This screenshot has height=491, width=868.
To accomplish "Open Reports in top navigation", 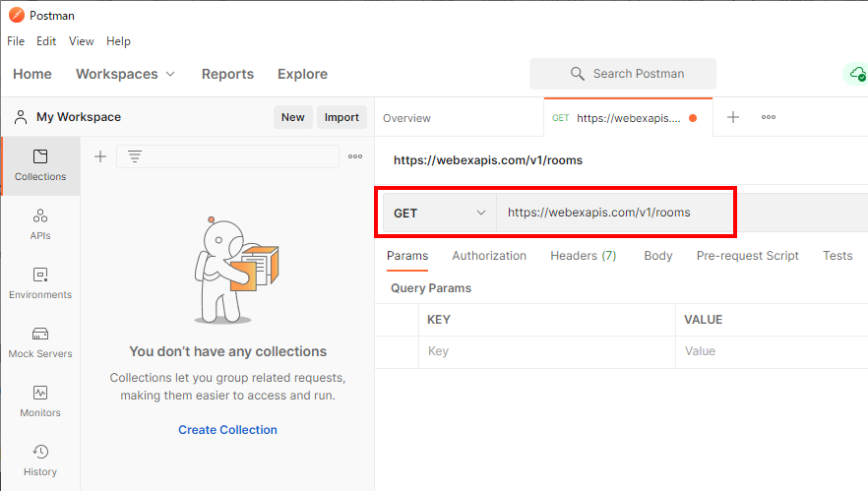I will pyautogui.click(x=227, y=74).
